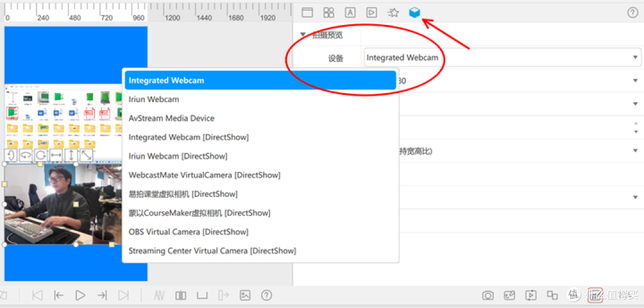Choose OBS Virtual Camera [DirectShow]
Image resolution: width=644 pixels, height=308 pixels.
coord(261,232)
